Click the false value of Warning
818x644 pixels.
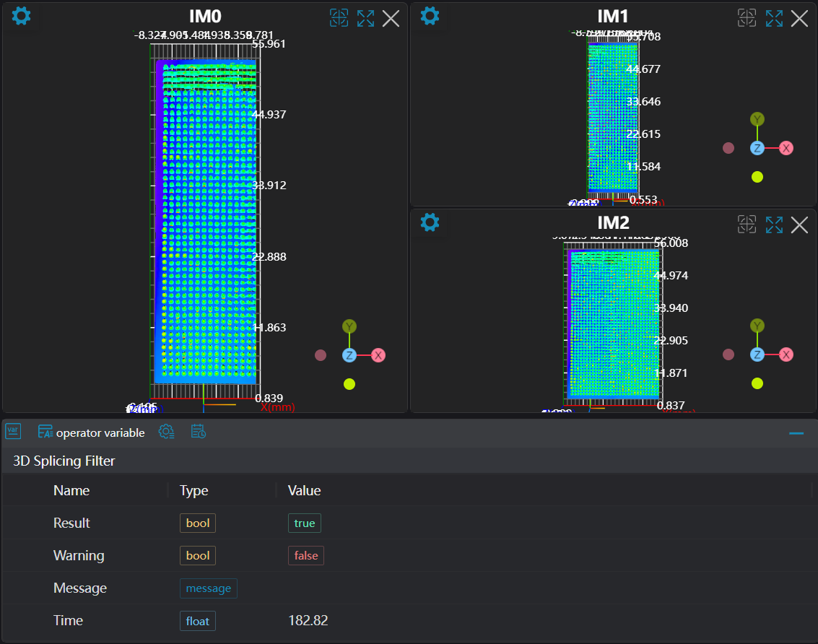tap(305, 555)
